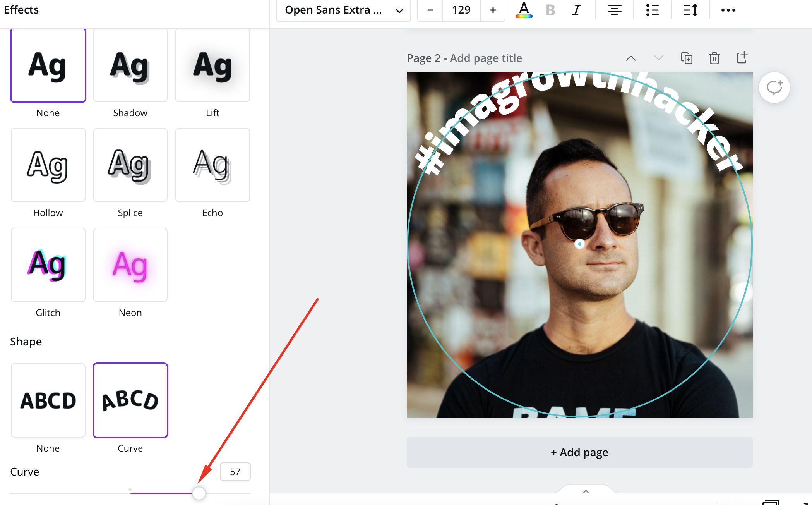Screen dimensions: 812x505
Task: Increase font size with the plus button
Action: click(493, 10)
